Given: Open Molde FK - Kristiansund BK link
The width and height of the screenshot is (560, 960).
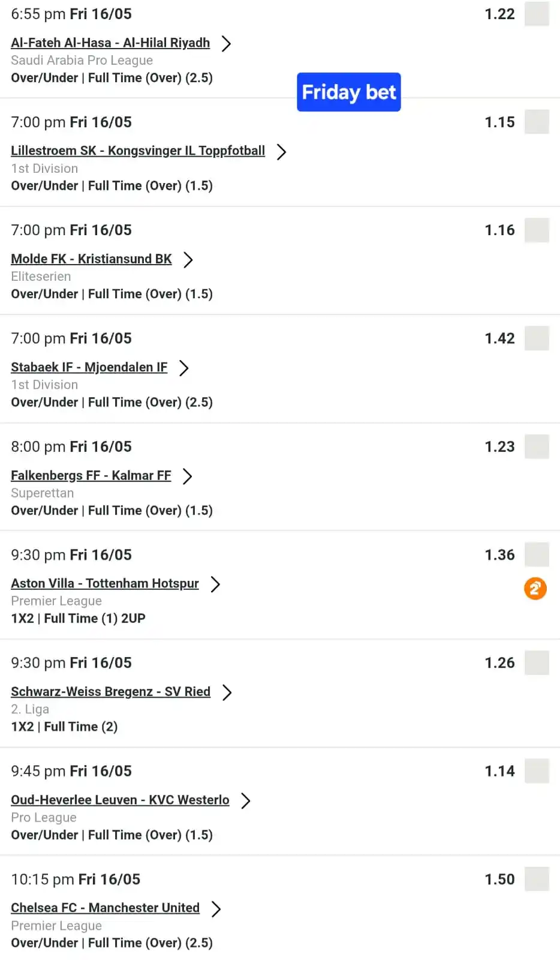Looking at the screenshot, I should coord(91,259).
